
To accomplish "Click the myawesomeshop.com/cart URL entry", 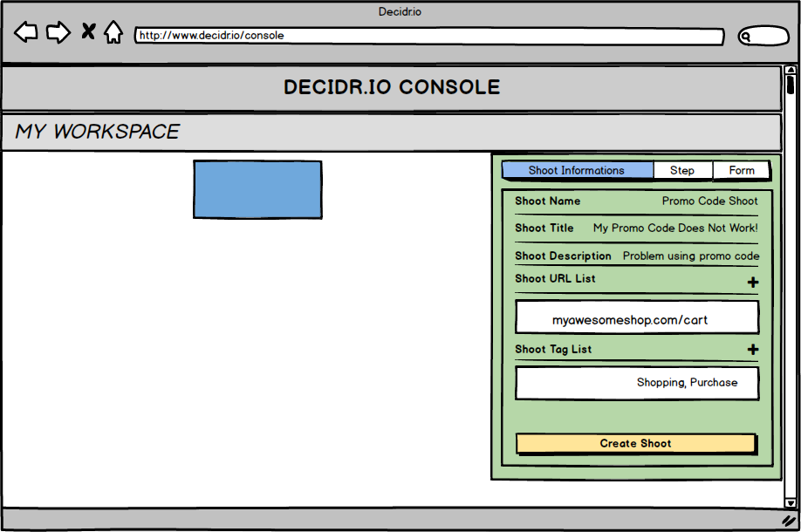I will 636,317.
